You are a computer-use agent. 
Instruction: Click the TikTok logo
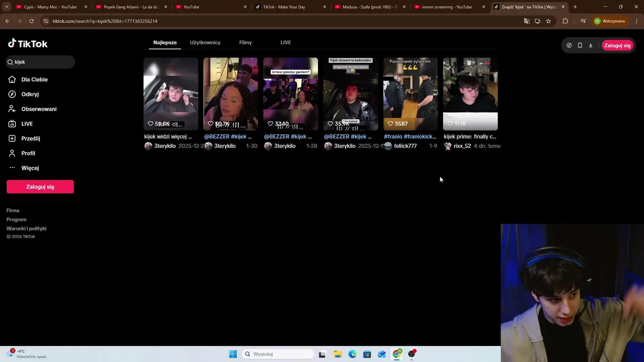pos(28,44)
